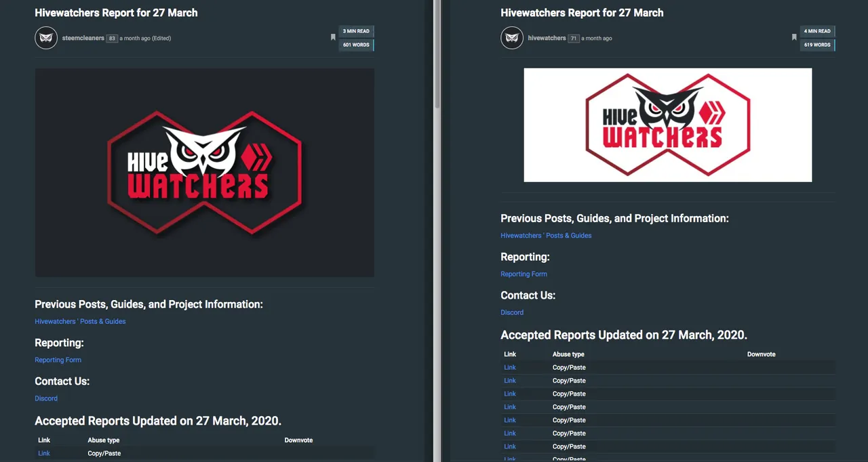Click the hivewatchers reputation badge 71
Image resolution: width=868 pixels, height=462 pixels.
pos(574,39)
